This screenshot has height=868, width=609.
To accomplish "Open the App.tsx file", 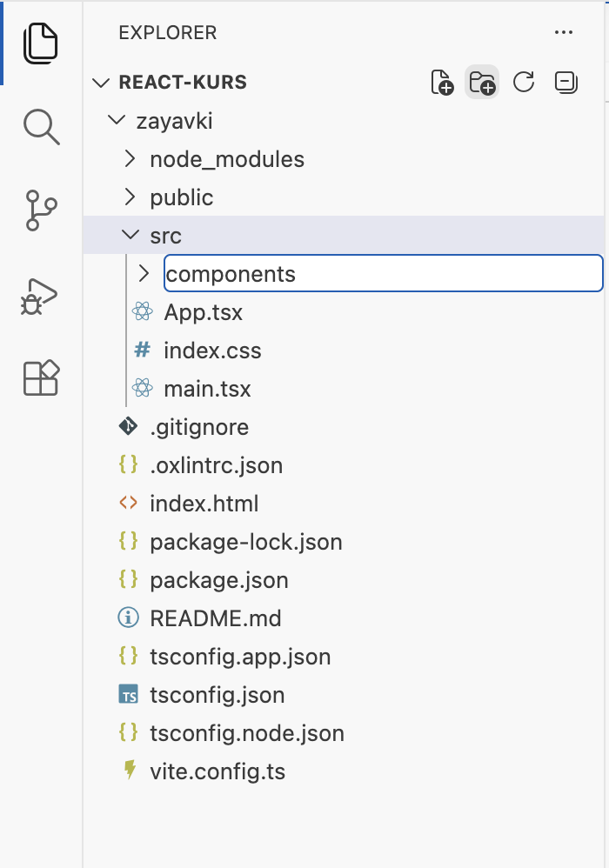I will (204, 312).
